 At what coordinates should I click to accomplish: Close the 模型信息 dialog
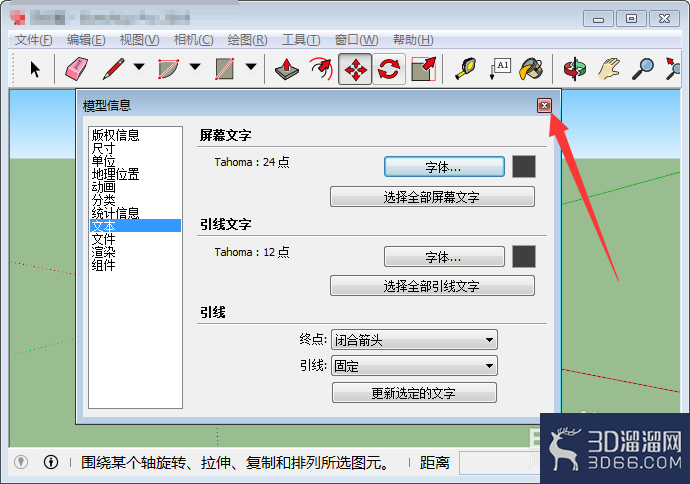[544, 106]
